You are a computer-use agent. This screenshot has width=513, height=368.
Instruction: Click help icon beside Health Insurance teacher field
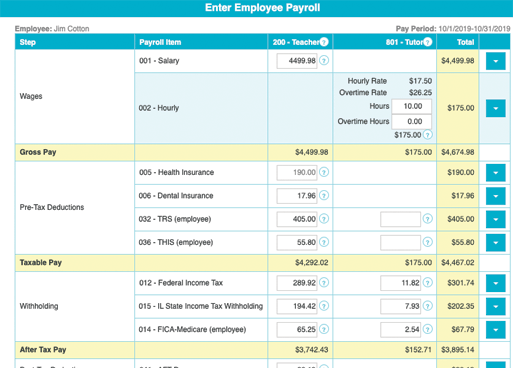[x=324, y=172]
